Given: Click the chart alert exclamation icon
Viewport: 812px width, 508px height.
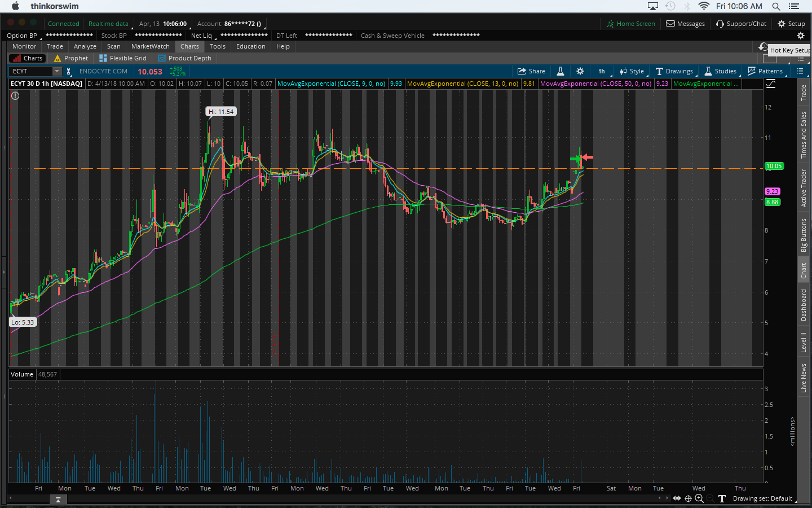Looking at the screenshot, I should [x=15, y=96].
